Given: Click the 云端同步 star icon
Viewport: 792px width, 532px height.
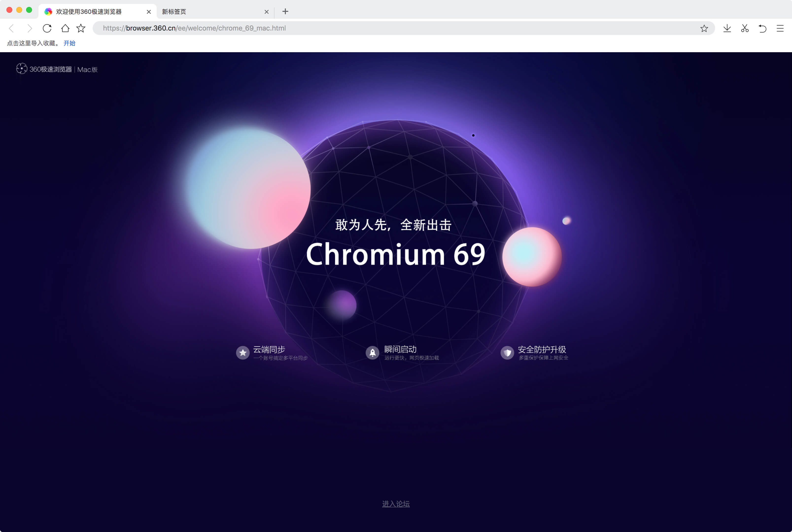Looking at the screenshot, I should pyautogui.click(x=243, y=353).
